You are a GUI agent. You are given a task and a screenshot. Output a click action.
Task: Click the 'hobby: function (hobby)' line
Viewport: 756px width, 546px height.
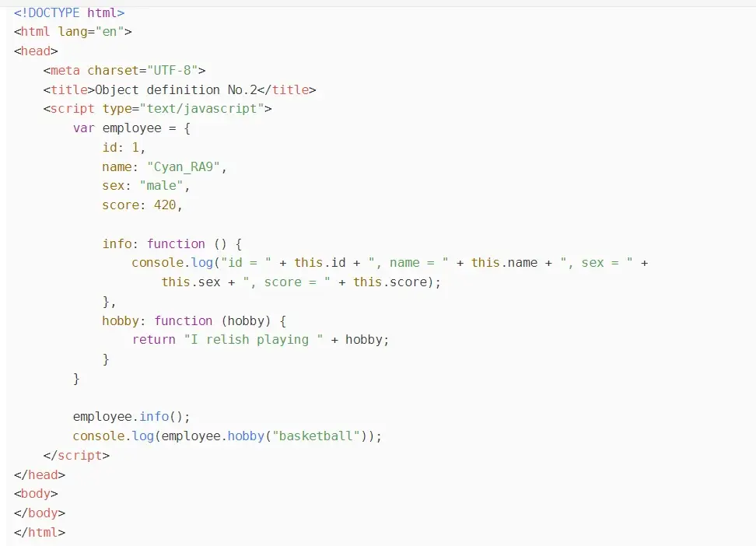click(194, 320)
